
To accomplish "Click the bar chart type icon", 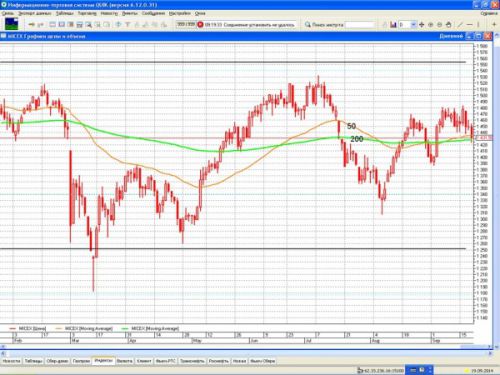I will pyautogui.click(x=393, y=25).
